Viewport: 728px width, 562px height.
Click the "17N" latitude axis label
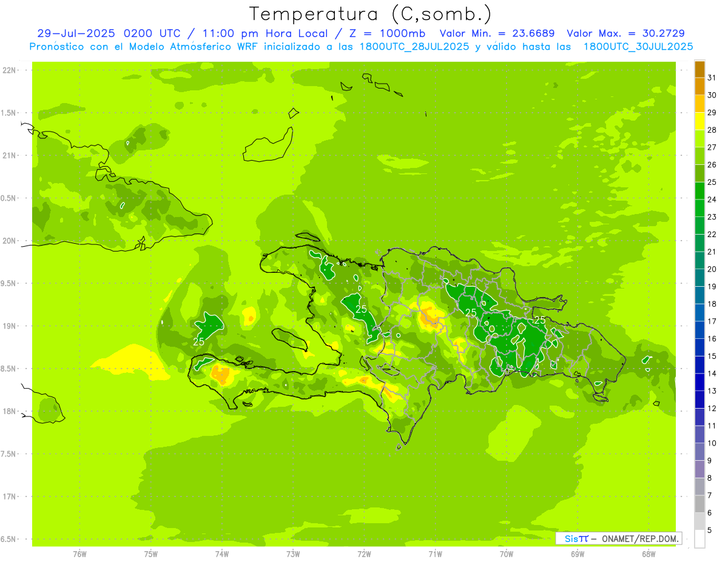tap(10, 497)
